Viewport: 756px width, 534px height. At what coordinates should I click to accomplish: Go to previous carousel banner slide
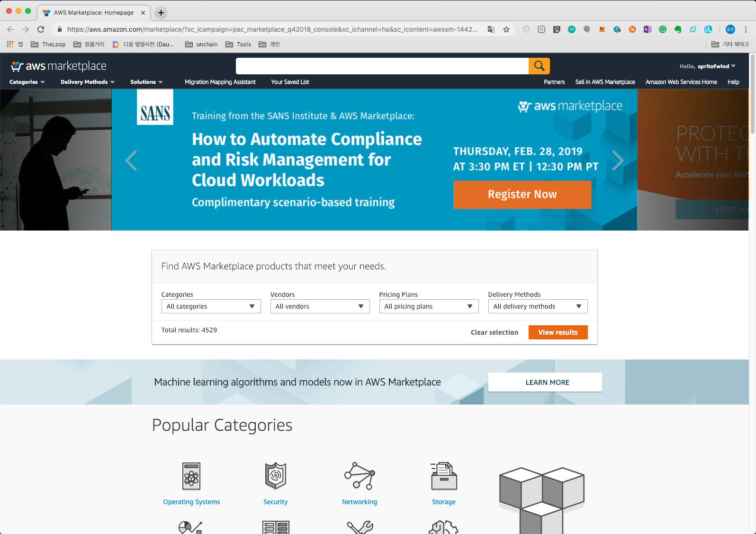coord(131,160)
